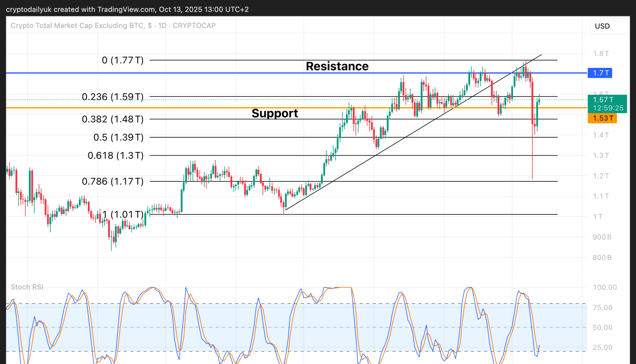
Task: Select the Support text annotation
Action: pyautogui.click(x=275, y=113)
